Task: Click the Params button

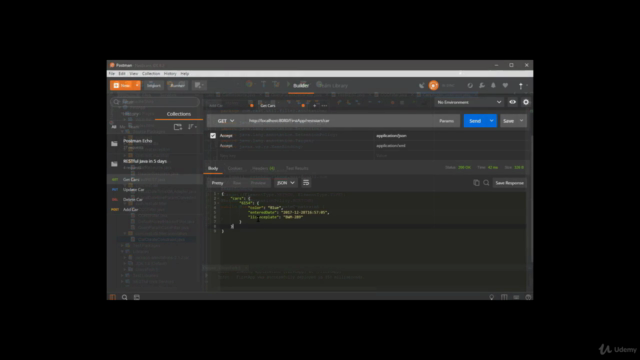Action: click(447, 121)
